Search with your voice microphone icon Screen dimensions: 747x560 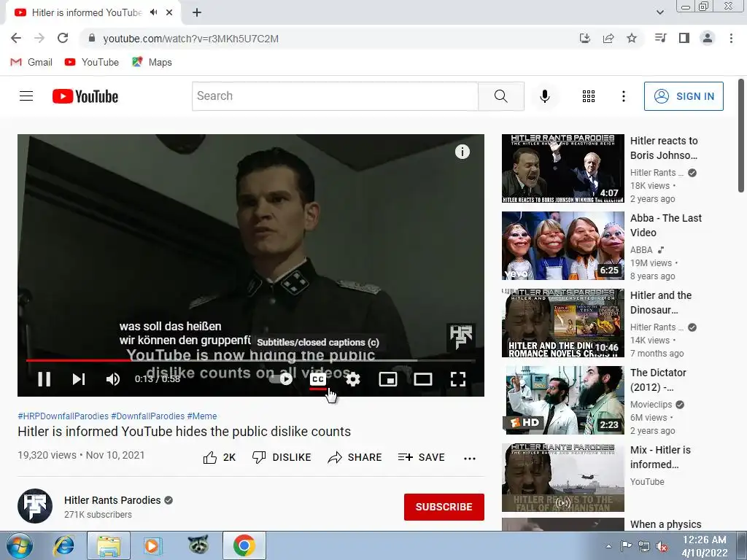[x=544, y=96]
